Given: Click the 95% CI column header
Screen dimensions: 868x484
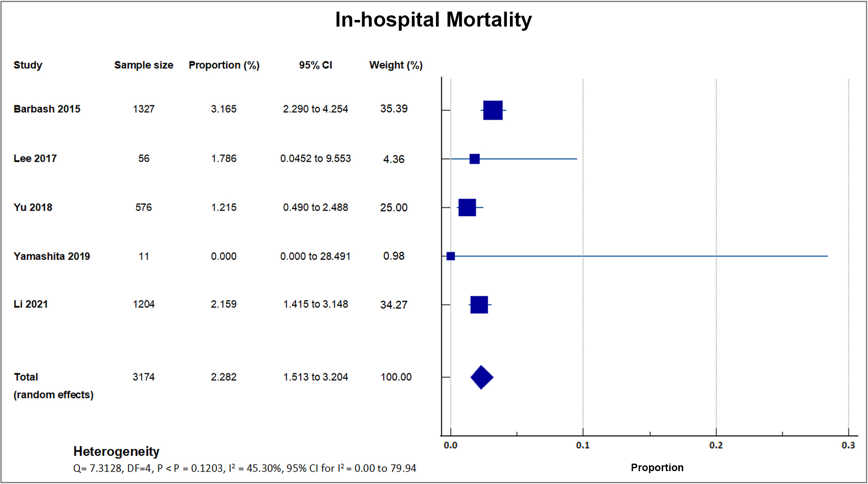Looking at the screenshot, I should (316, 65).
